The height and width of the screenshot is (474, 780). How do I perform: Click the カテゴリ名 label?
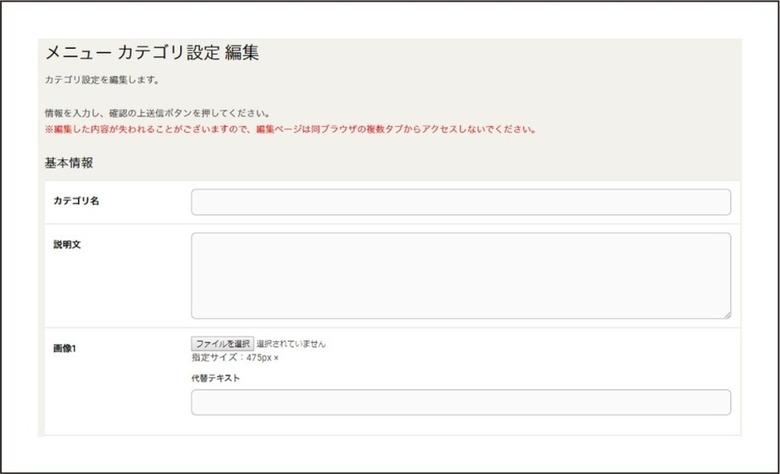tap(76, 200)
